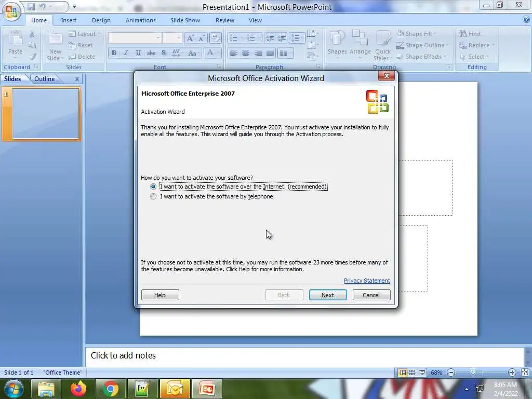The image size is (532, 399).
Task: Open the Layout dropdown
Action: click(85, 34)
